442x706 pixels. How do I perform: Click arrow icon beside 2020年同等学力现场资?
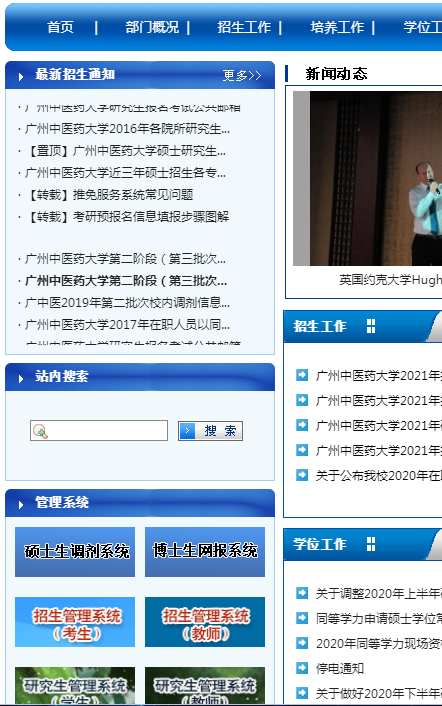tap(302, 643)
